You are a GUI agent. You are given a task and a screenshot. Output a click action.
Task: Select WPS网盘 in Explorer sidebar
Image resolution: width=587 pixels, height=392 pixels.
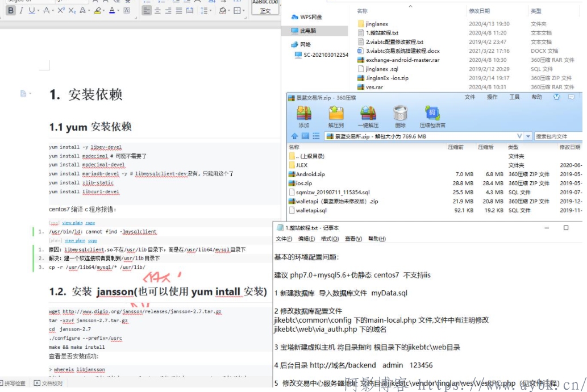pyautogui.click(x=307, y=17)
